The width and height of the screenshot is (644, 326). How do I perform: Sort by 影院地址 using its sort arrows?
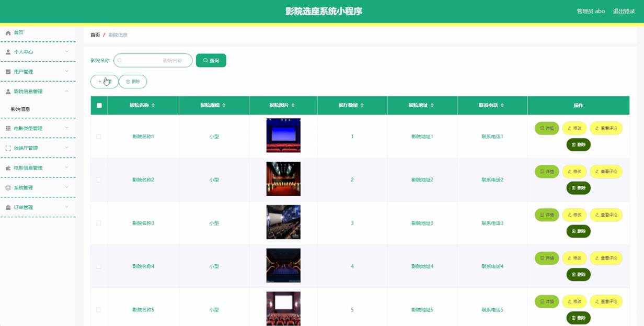coord(432,105)
